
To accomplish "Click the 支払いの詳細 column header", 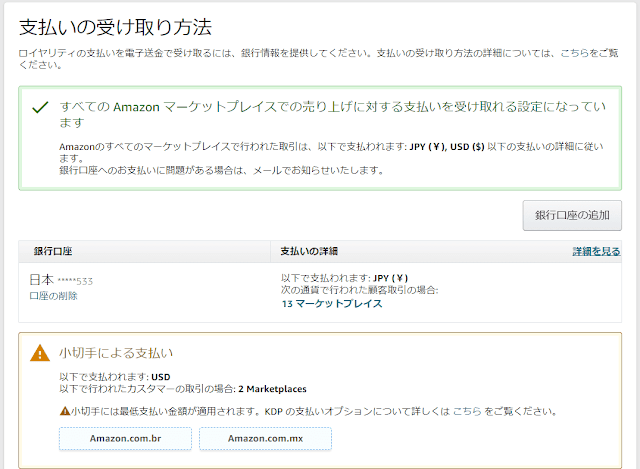I will [309, 251].
